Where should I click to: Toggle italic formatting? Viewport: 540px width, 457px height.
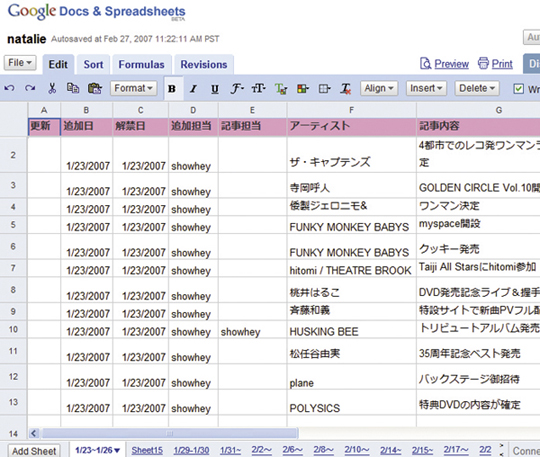pos(194,89)
